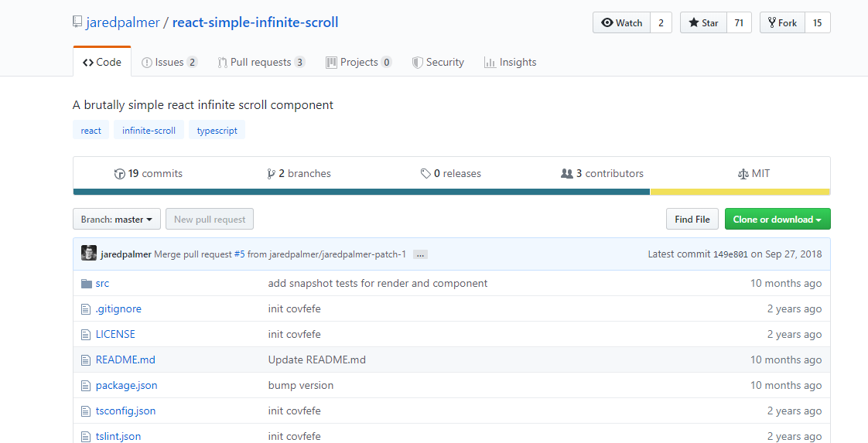Open the README.md file
Image resolution: width=868 pixels, height=443 pixels.
point(125,360)
